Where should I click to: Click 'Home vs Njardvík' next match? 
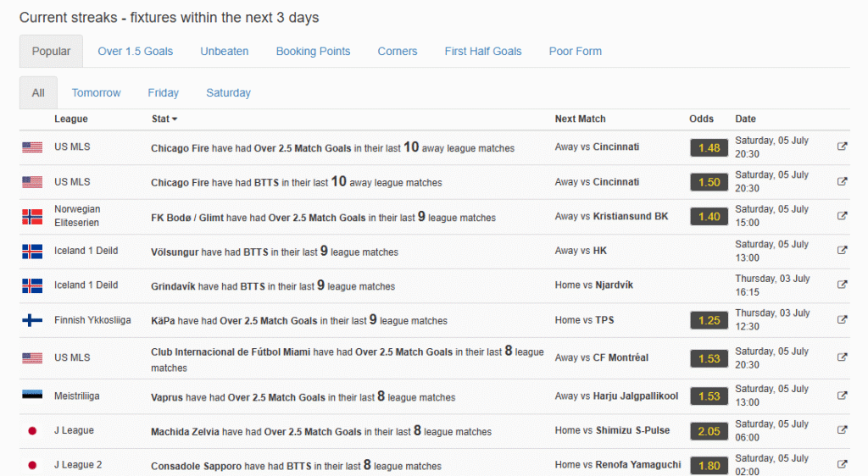(x=593, y=285)
